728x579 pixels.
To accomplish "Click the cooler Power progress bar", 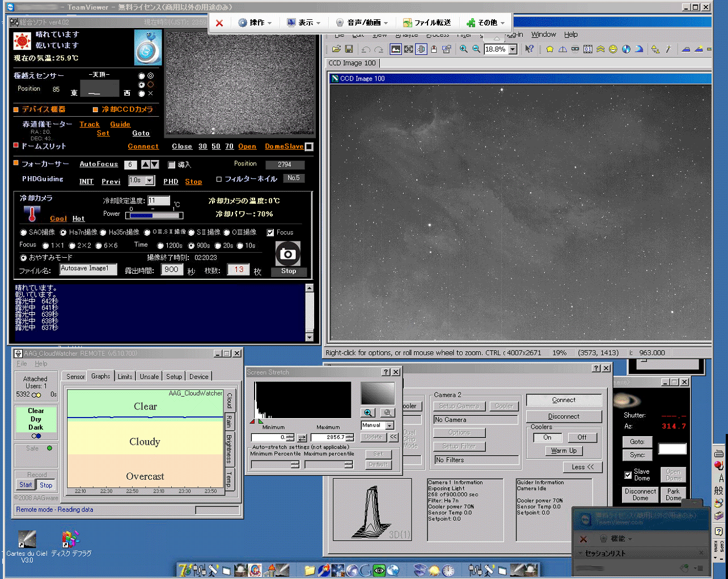I will [154, 215].
